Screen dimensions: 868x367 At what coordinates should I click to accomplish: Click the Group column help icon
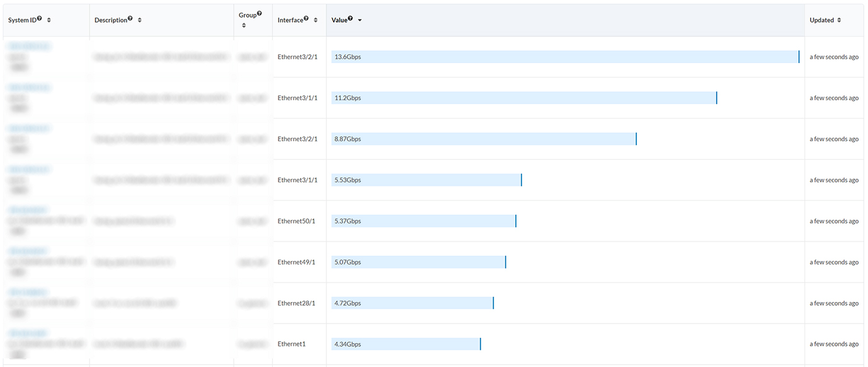[260, 13]
